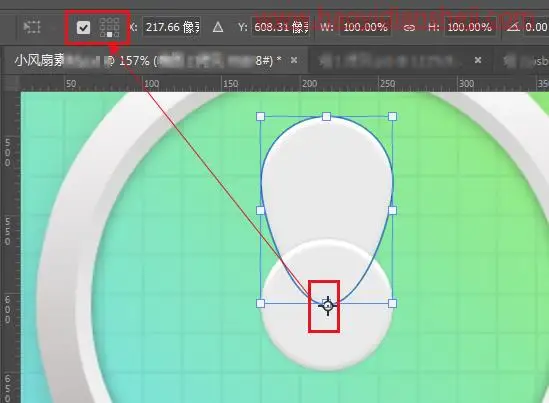Select the center point in reference locator grid
Image resolution: width=549 pixels, height=403 pixels.
coord(110,27)
